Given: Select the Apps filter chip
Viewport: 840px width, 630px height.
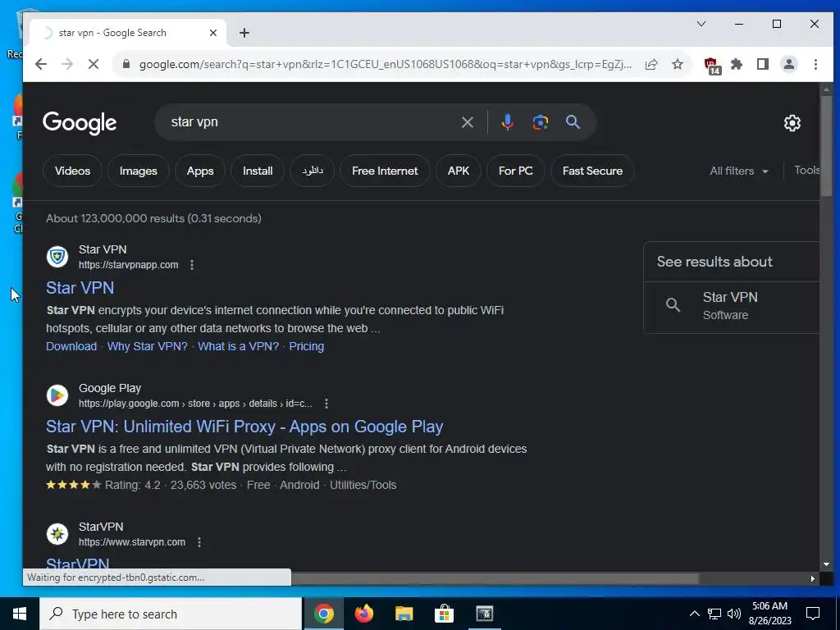Looking at the screenshot, I should pos(200,171).
